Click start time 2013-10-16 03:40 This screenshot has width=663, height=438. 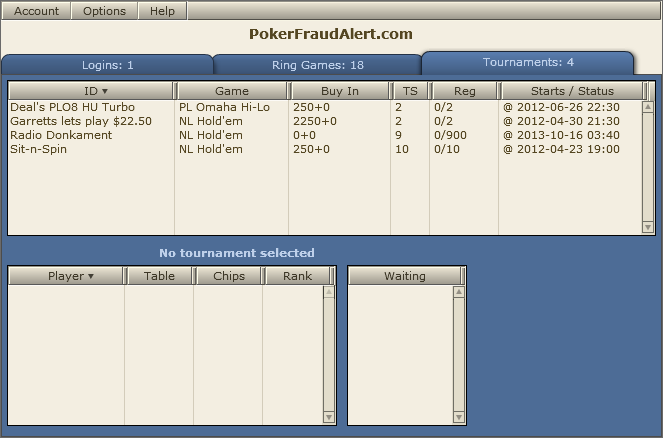coord(562,135)
